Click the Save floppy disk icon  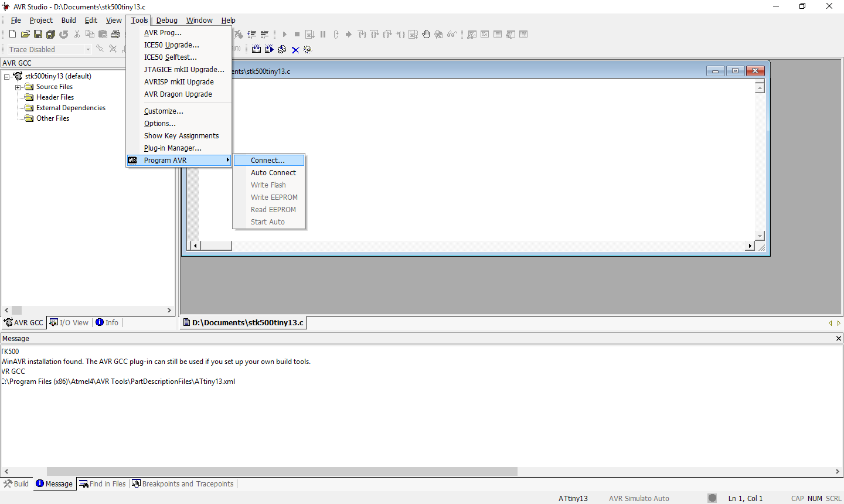point(38,35)
